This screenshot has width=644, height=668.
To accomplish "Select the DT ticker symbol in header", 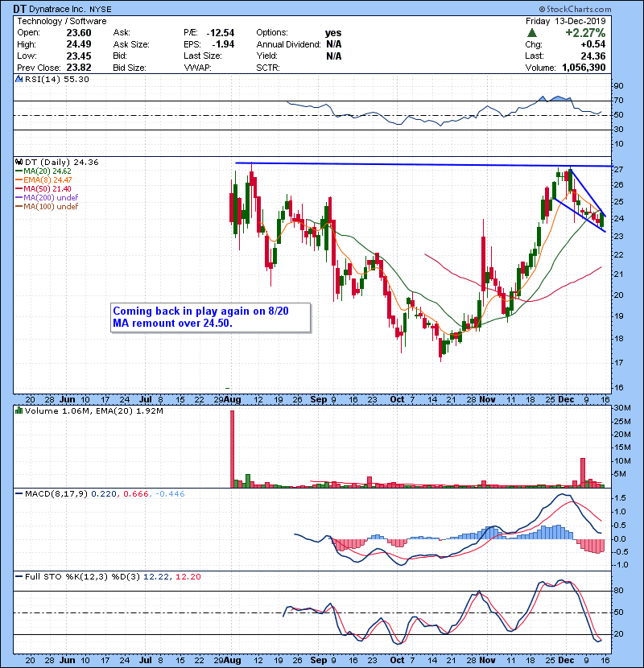I will (19, 9).
